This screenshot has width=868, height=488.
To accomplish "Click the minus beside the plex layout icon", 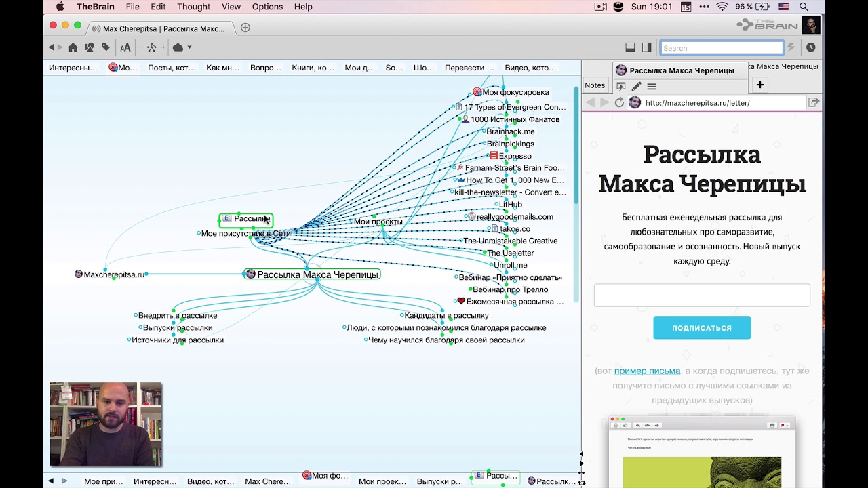I will (x=140, y=47).
